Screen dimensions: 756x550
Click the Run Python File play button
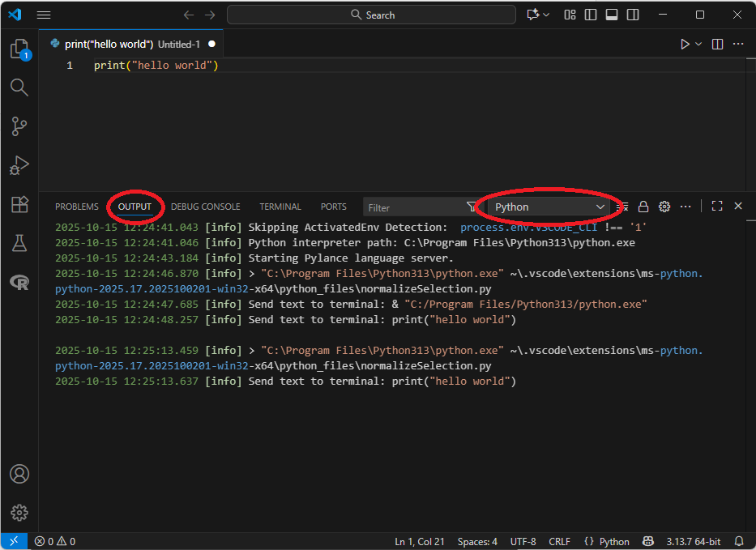(x=685, y=44)
